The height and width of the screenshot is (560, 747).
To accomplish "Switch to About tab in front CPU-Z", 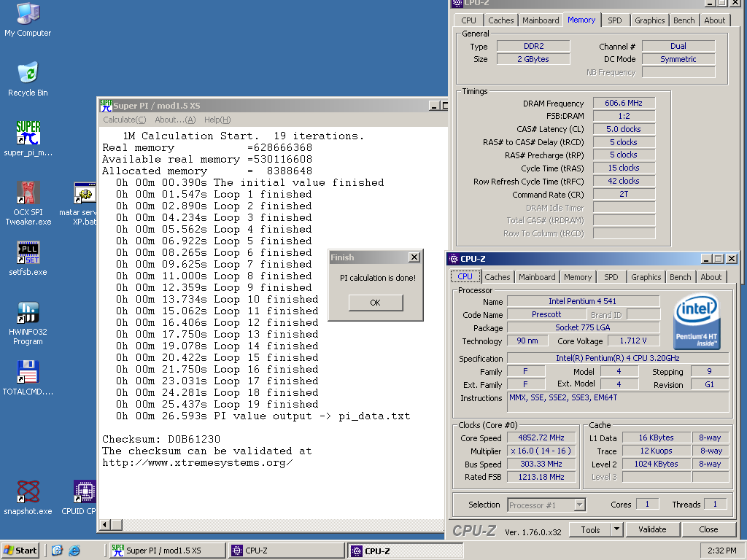I will (x=711, y=277).
